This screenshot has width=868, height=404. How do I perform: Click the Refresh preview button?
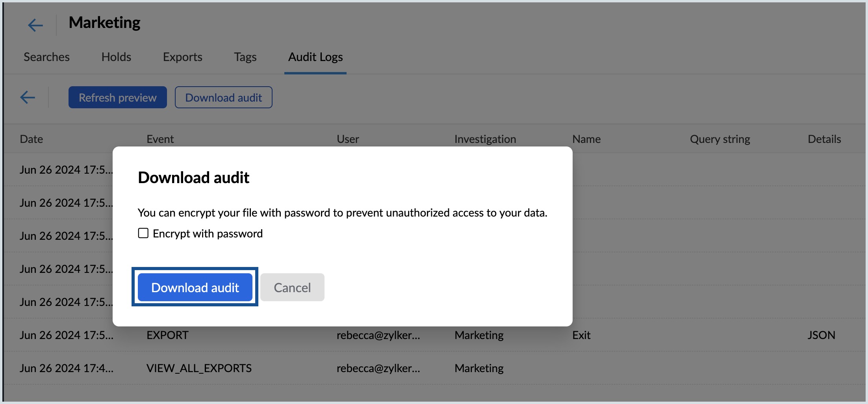click(118, 97)
